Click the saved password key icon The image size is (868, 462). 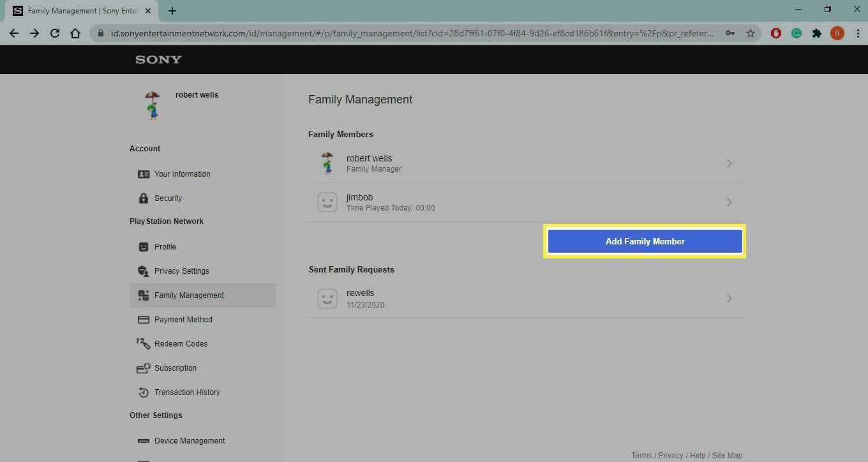click(730, 33)
